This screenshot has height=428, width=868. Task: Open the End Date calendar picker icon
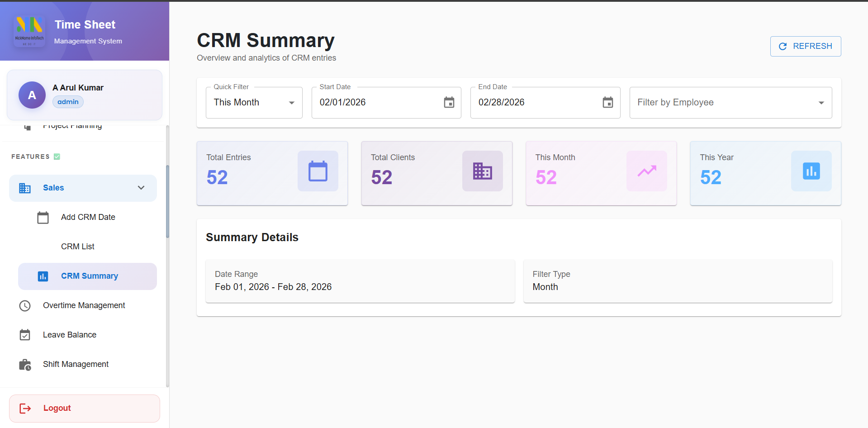point(607,103)
